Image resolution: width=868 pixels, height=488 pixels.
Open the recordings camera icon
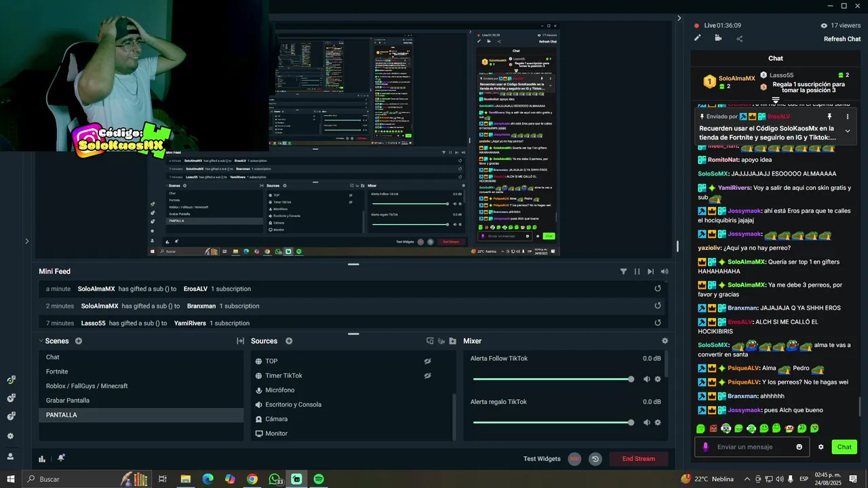click(x=718, y=38)
